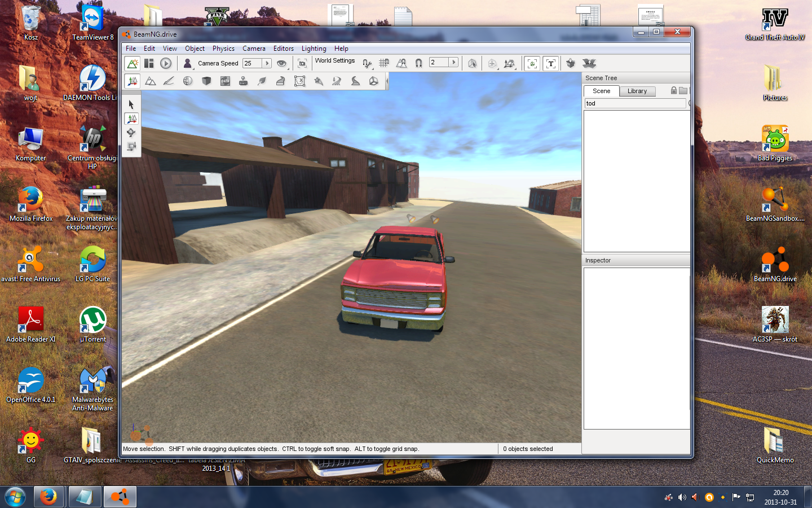
Task: Switch to the Scene tab
Action: tap(602, 91)
